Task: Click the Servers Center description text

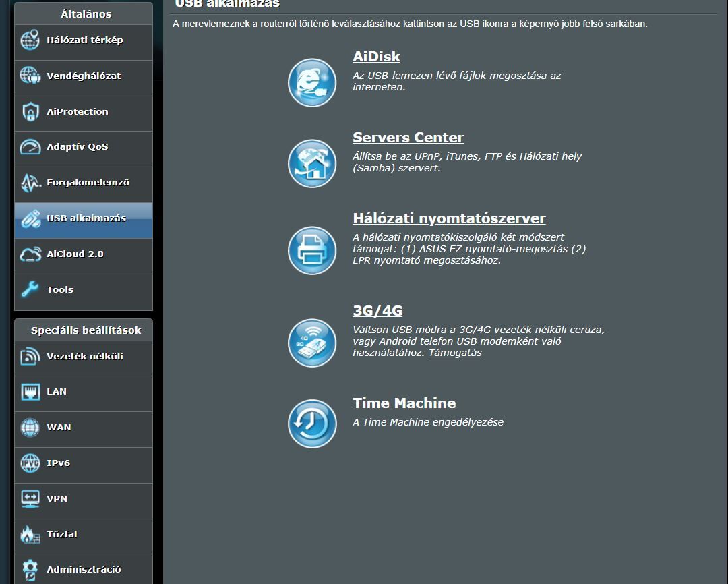Action: coord(467,162)
